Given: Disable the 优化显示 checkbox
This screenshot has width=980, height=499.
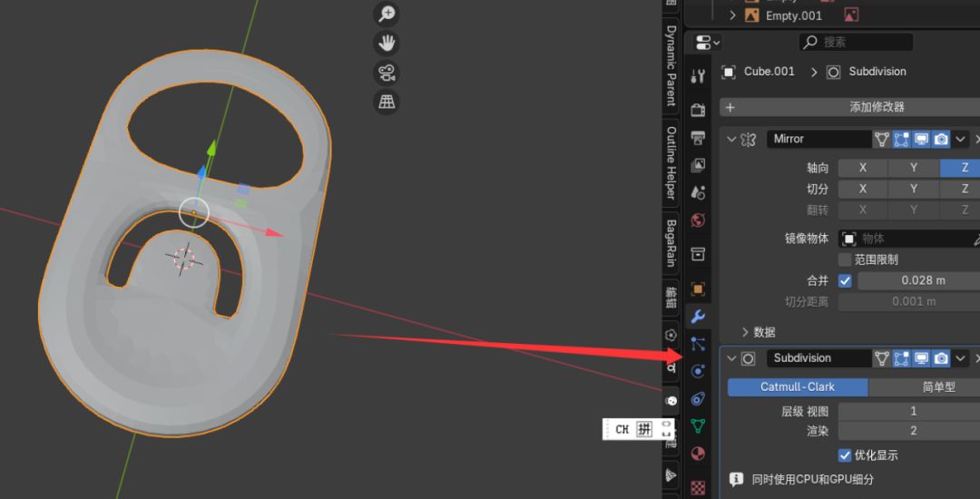Looking at the screenshot, I should (x=845, y=455).
